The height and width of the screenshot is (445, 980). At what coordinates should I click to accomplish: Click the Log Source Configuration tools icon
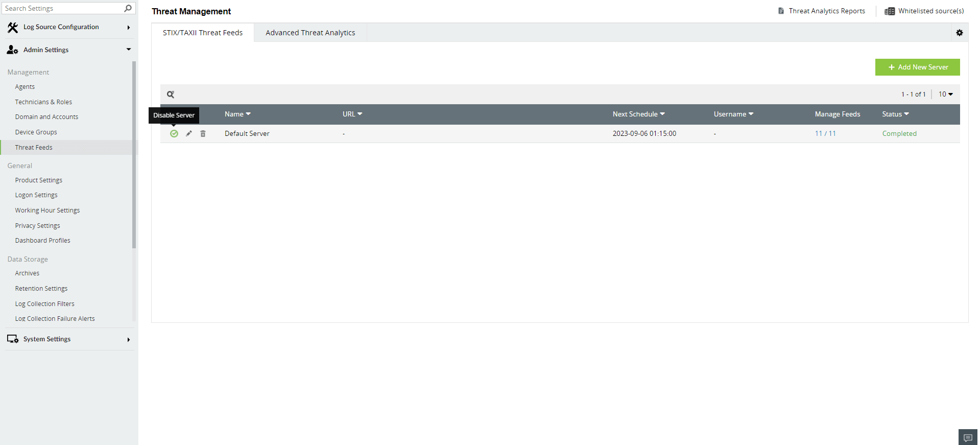[x=13, y=28]
